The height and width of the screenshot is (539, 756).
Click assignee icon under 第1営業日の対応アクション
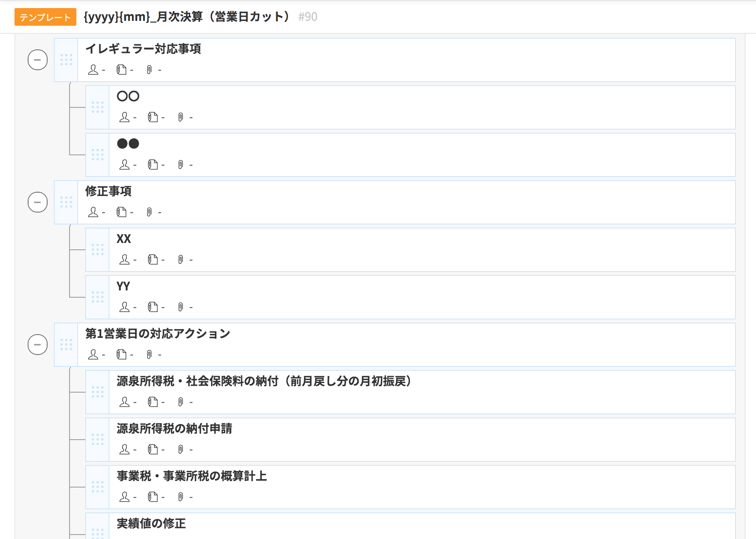tap(93, 354)
